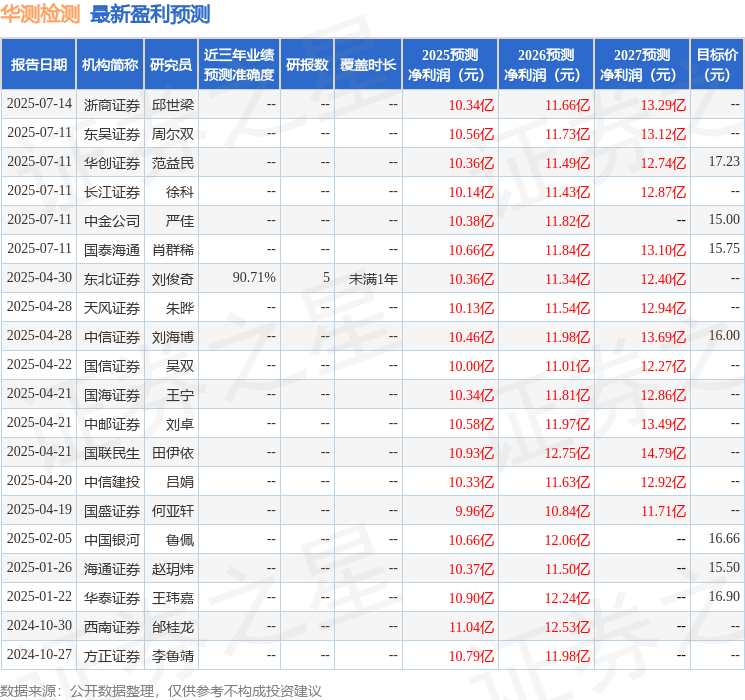Select analyst 刘俊奇
The image size is (745, 700).
click(x=172, y=279)
